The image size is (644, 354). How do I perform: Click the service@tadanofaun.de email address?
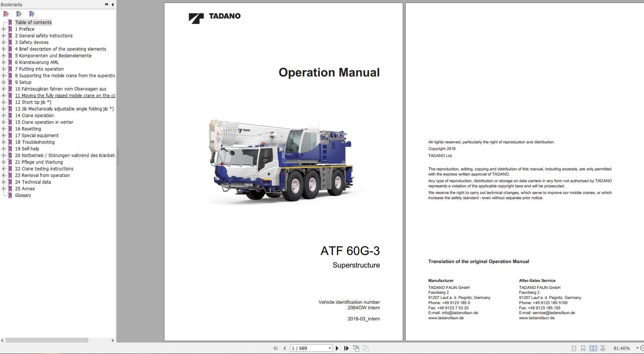[553, 313]
